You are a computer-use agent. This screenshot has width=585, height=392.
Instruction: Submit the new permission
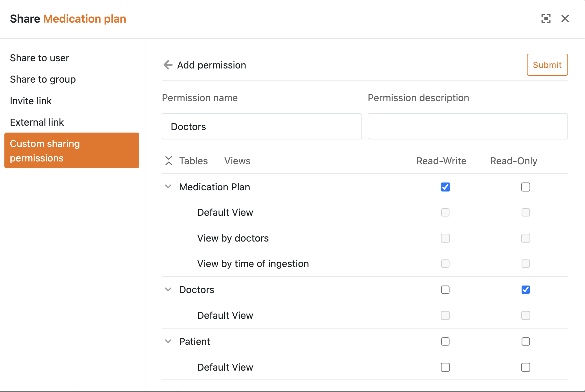(547, 65)
